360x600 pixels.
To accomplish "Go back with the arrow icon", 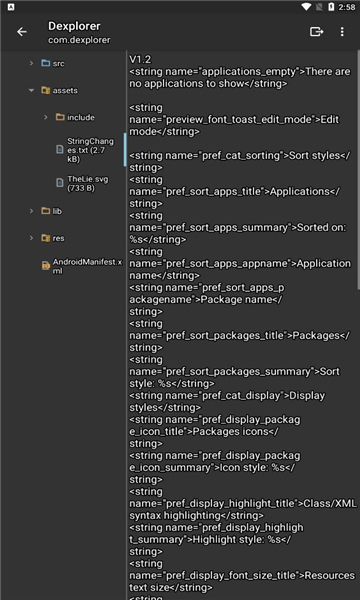I will pyautogui.click(x=22, y=32).
